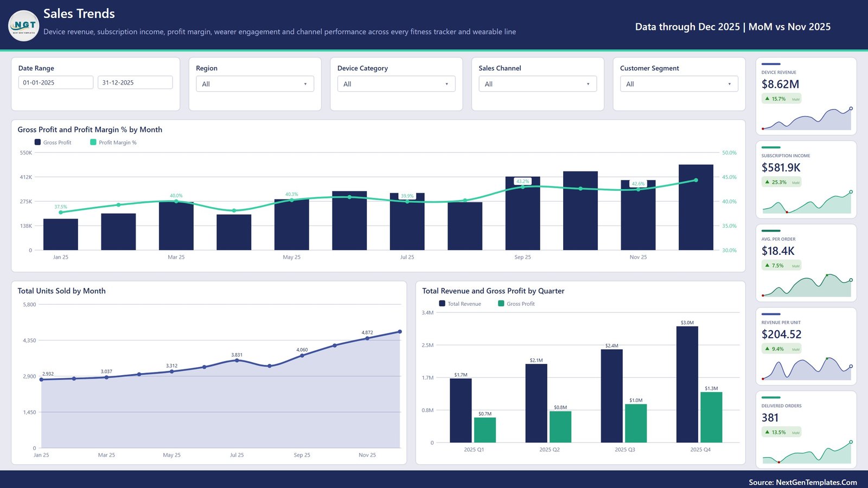Click the Nov 25 gross profit bar

pos(639,215)
